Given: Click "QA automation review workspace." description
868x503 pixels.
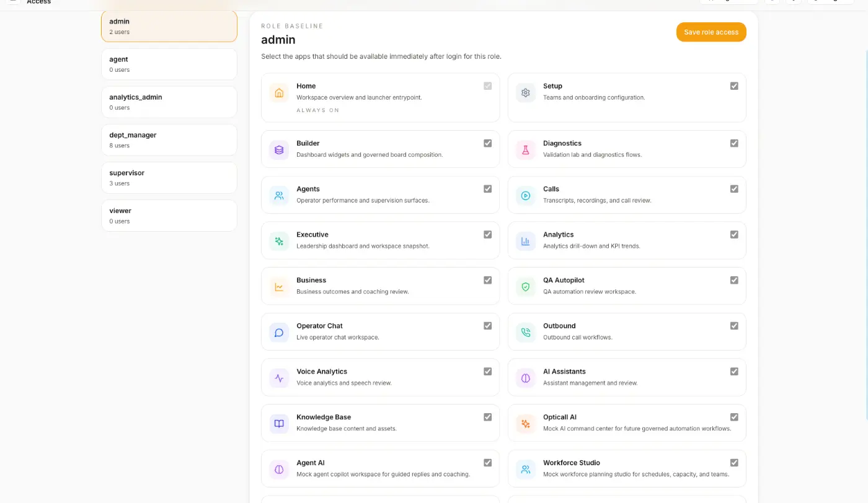Looking at the screenshot, I should coord(590,291).
